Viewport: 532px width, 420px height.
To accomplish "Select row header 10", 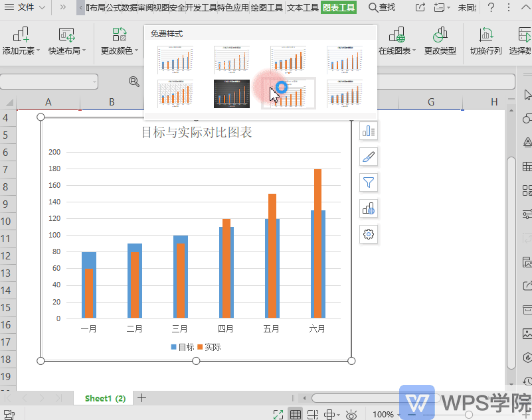I will [x=6, y=222].
